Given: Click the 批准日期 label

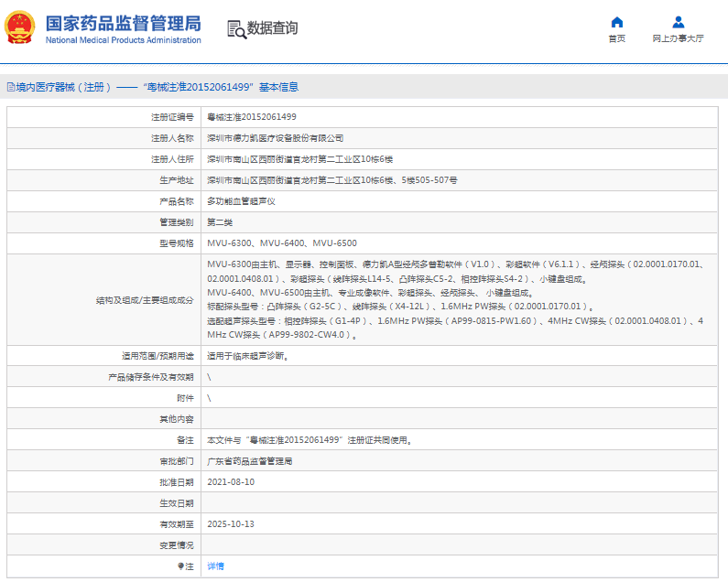Looking at the screenshot, I should [x=177, y=482].
